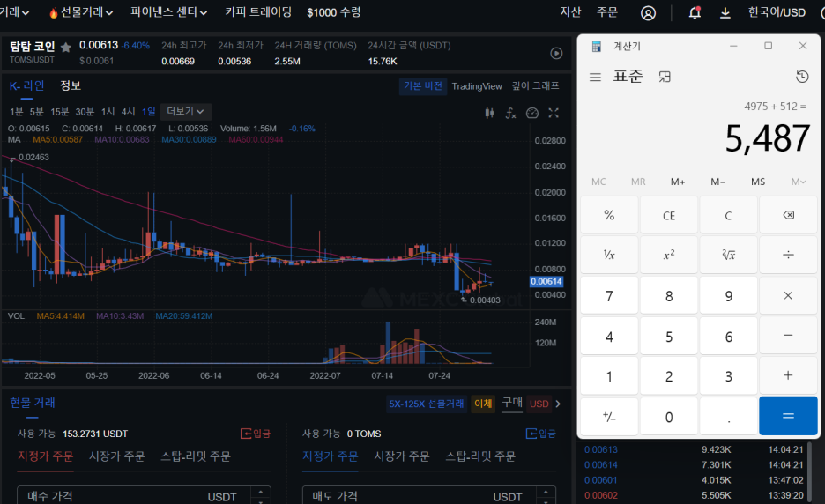Screen dimensions: 825x504
Task: Switch to the 정보 tab
Action: [71, 85]
